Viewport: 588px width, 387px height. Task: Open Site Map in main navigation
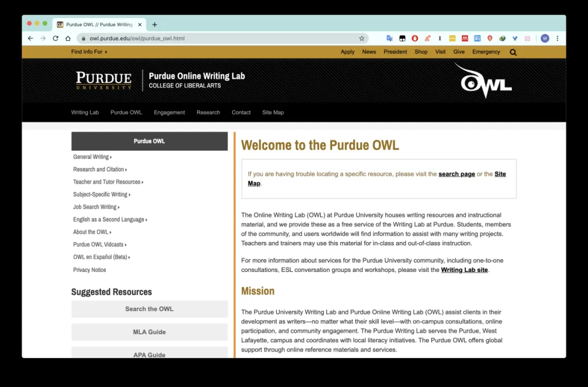tap(273, 112)
